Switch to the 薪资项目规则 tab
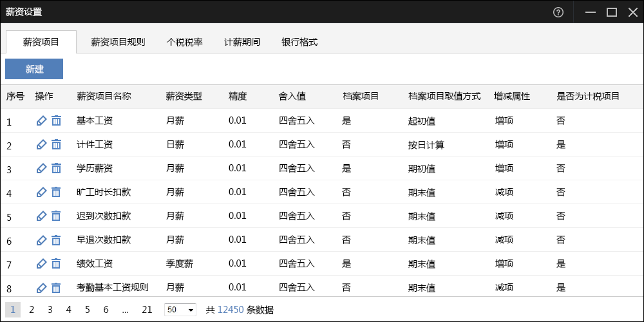The height and width of the screenshot is (322, 644). 118,43
